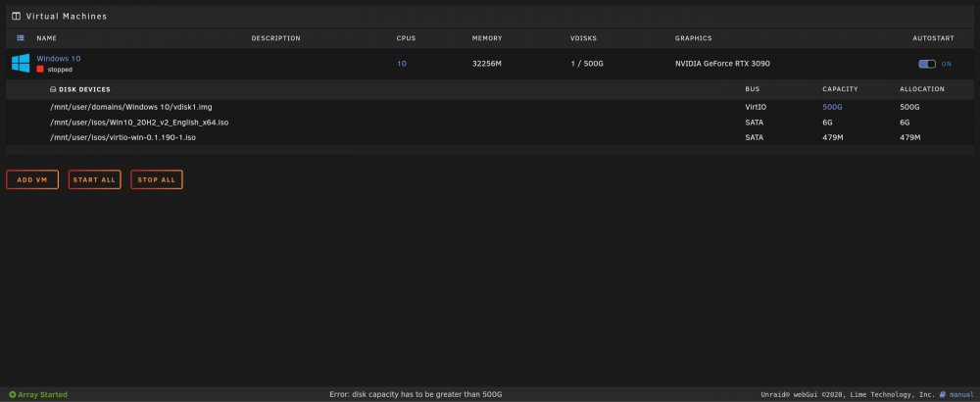Click the 500G allocation value
The height and width of the screenshot is (402, 980).
click(x=909, y=107)
